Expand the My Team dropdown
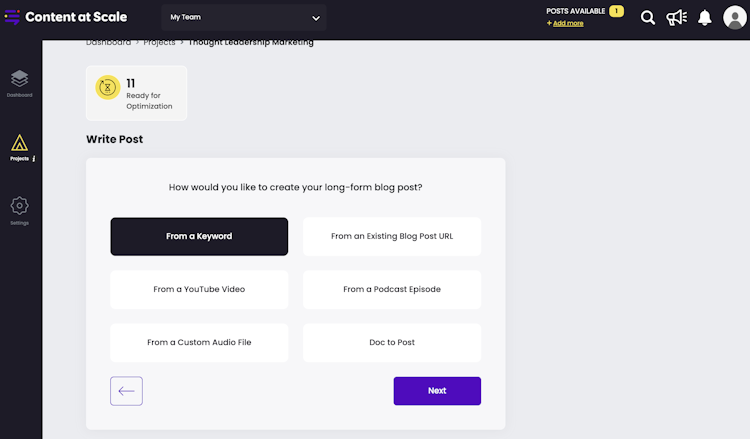 click(x=244, y=18)
